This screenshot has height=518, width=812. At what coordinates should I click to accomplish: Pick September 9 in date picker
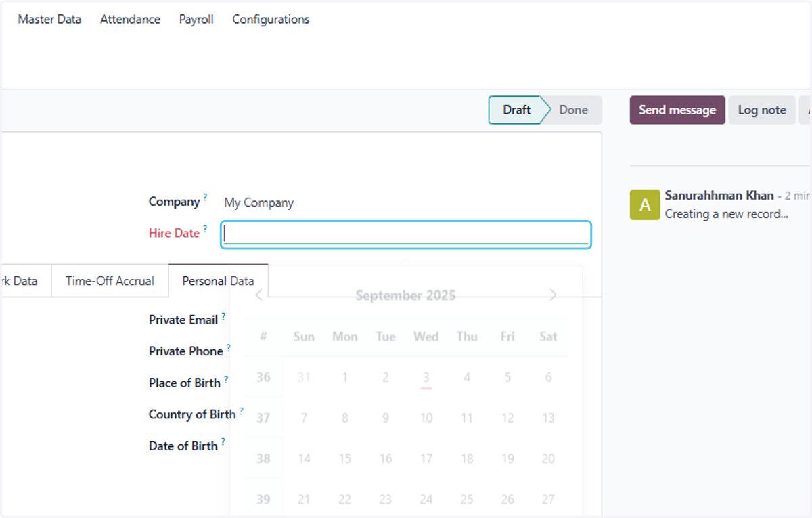click(x=386, y=418)
